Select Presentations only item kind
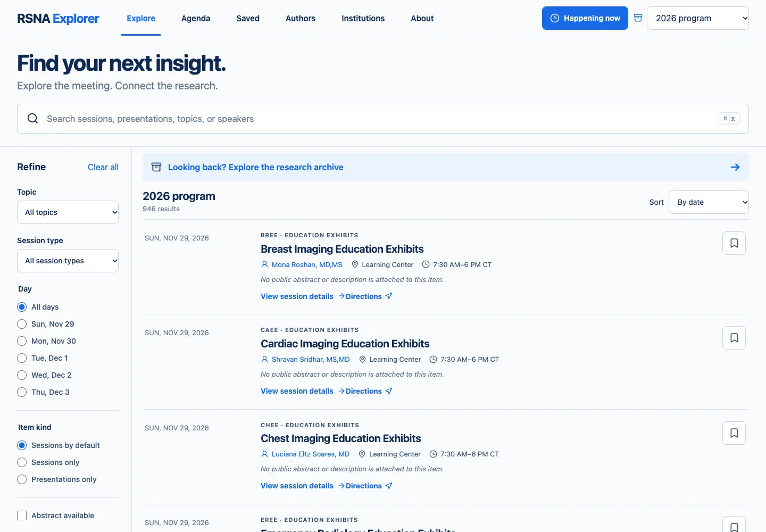Image resolution: width=766 pixels, height=532 pixels. click(x=22, y=479)
